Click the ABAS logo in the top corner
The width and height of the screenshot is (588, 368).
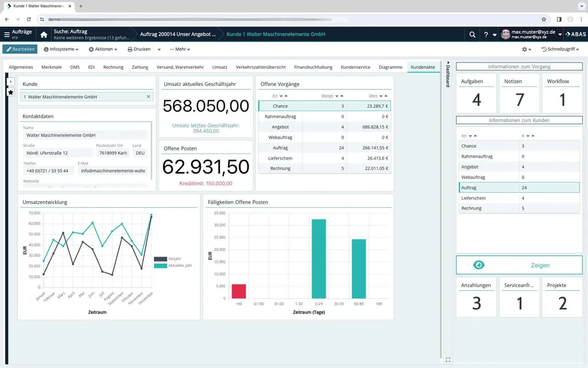tap(574, 34)
